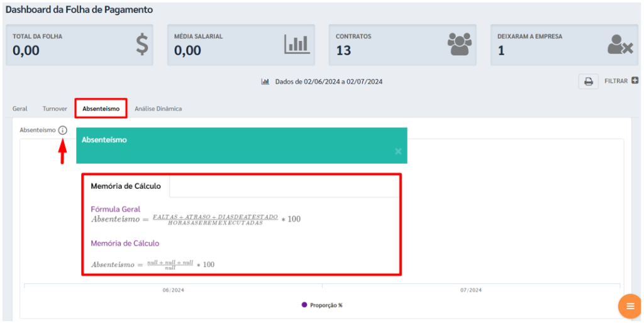Viewport: 644px width, 323px height.
Task: Open the Turnover tab
Action: (x=55, y=108)
